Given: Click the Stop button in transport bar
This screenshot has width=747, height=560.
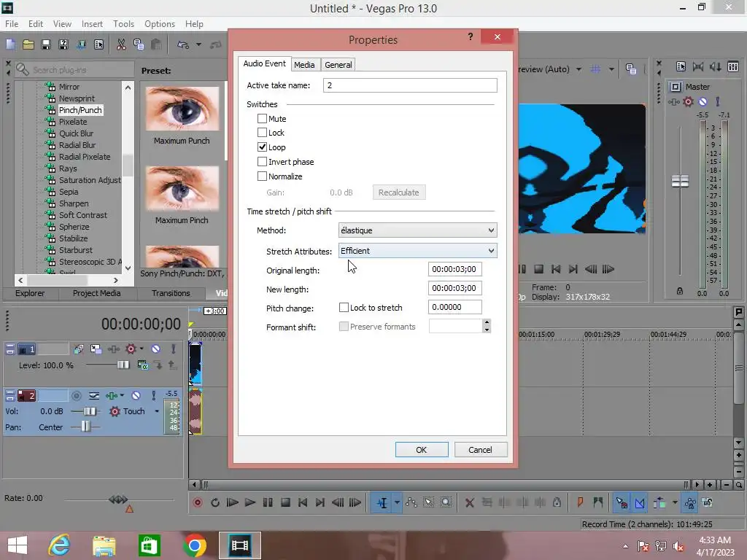Looking at the screenshot, I should click(x=285, y=502).
